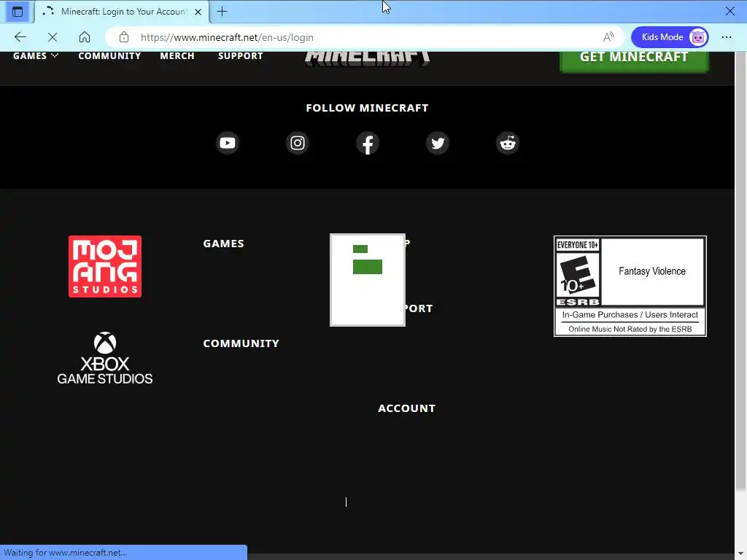Click the COMMUNITY footer heading

point(241,343)
